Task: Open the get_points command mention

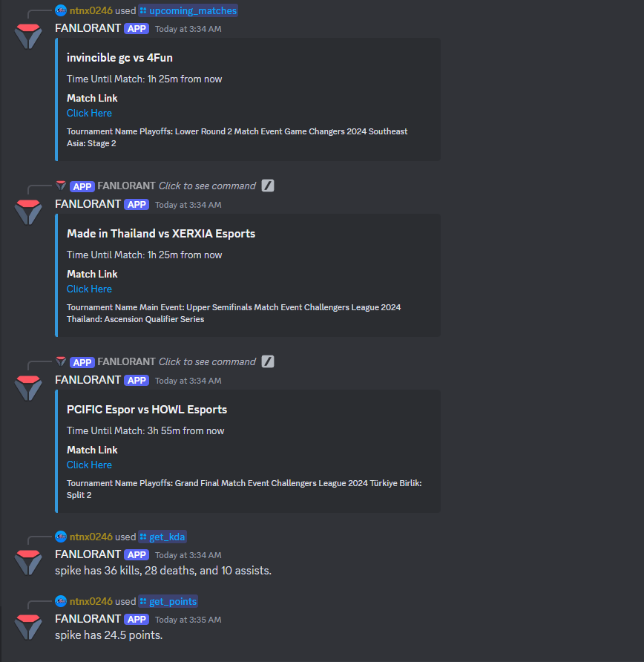Action: (x=168, y=601)
